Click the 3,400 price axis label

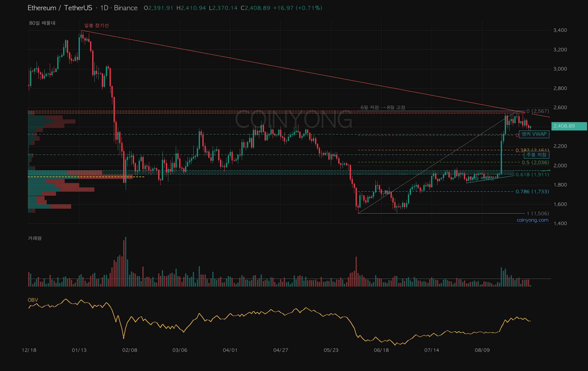coord(560,30)
